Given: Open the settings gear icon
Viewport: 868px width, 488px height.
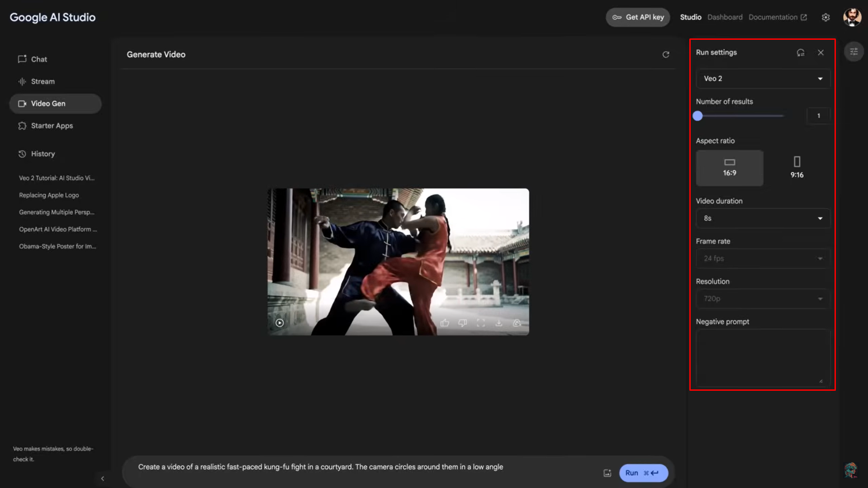Looking at the screenshot, I should click(x=825, y=17).
